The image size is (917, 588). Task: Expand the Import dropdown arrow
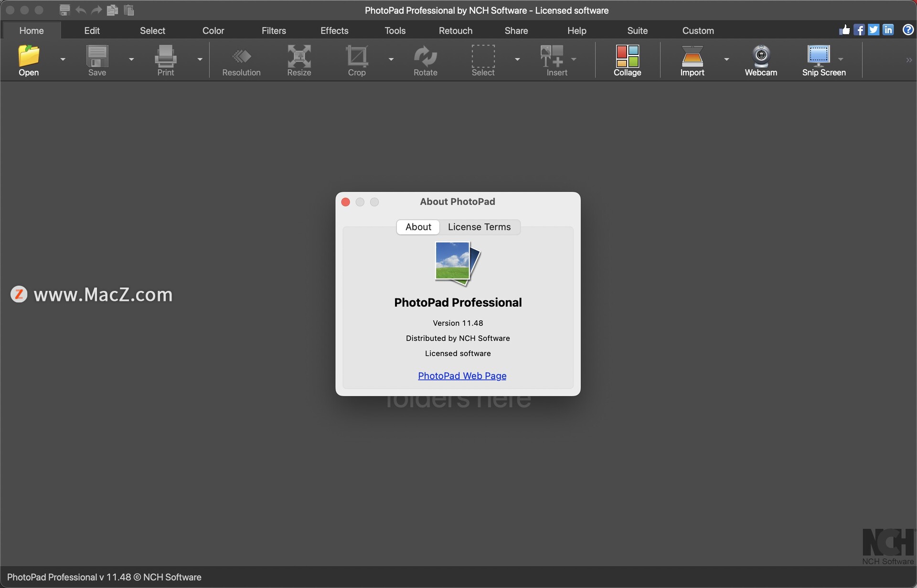pos(726,59)
